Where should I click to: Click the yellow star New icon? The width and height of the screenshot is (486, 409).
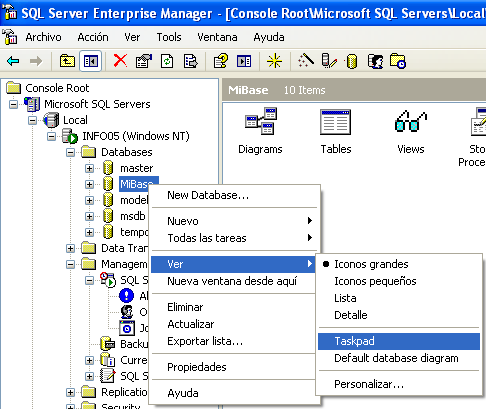[x=274, y=61]
